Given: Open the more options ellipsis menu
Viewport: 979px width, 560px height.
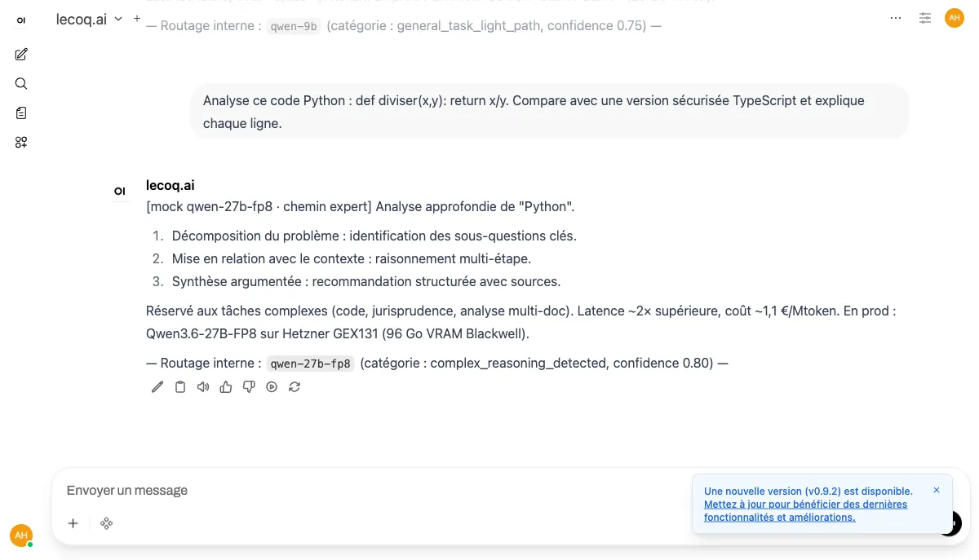Looking at the screenshot, I should tap(896, 18).
